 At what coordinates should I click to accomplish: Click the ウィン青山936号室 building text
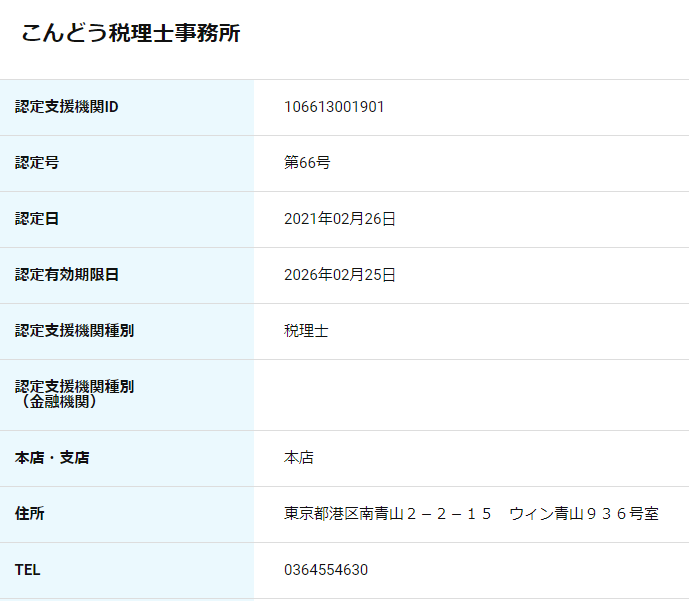584,514
